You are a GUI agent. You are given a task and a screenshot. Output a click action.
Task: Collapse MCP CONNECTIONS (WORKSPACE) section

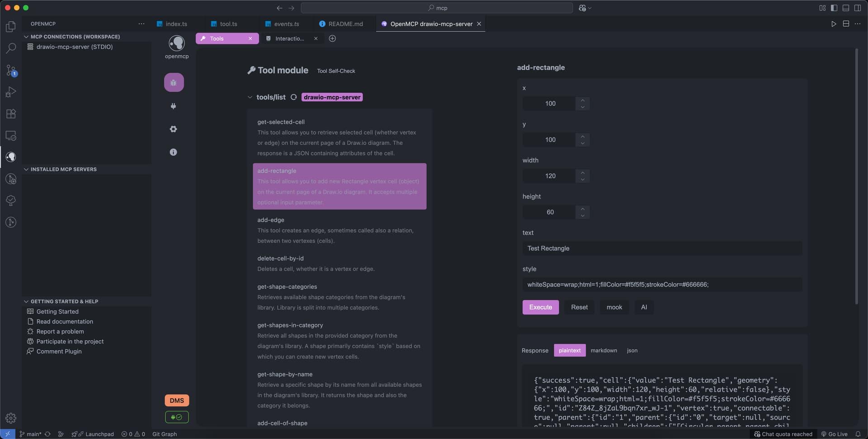[x=26, y=37]
